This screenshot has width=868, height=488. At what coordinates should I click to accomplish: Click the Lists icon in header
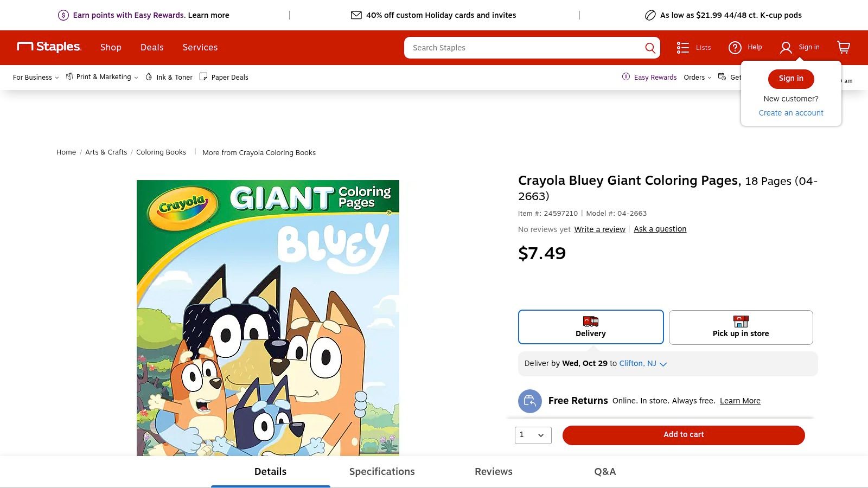[683, 48]
